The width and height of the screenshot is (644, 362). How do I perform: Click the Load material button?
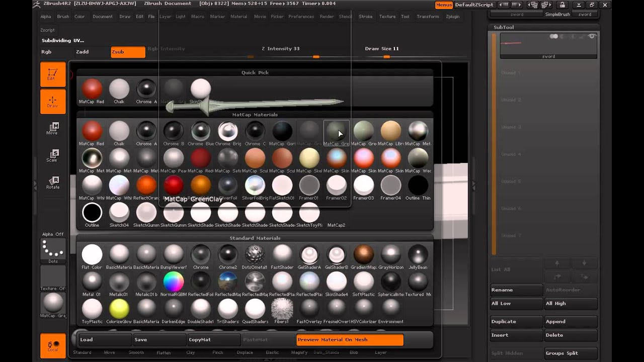(x=105, y=340)
